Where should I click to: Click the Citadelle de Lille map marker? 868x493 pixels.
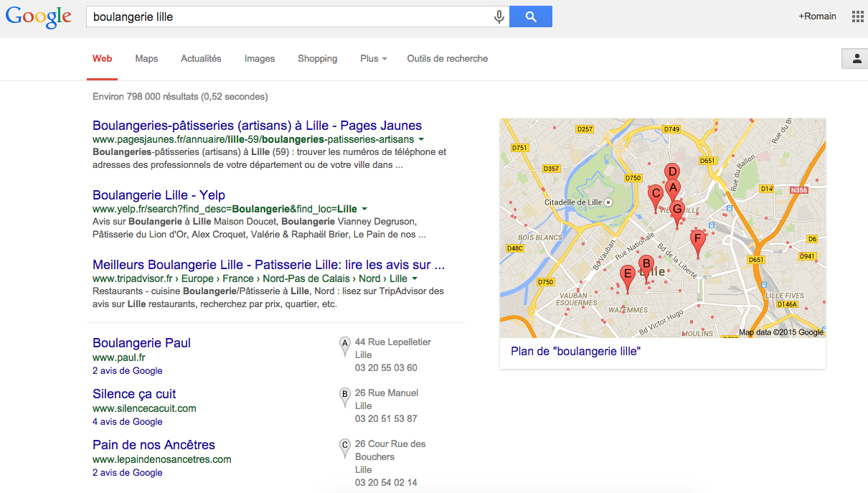(x=608, y=202)
